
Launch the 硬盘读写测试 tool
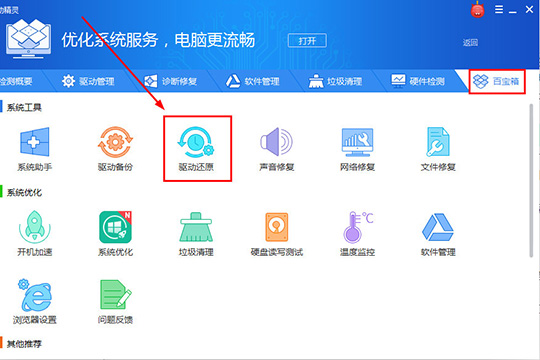pyautogui.click(x=277, y=234)
